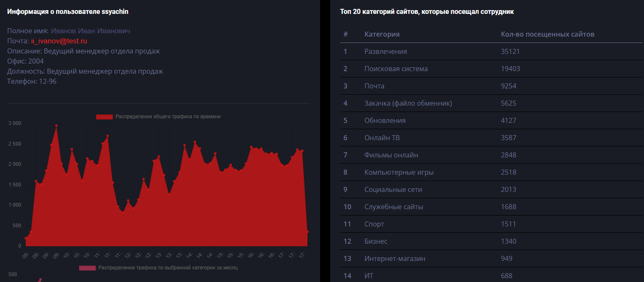Click the value 9254
The image size is (644, 282).
tap(508, 86)
